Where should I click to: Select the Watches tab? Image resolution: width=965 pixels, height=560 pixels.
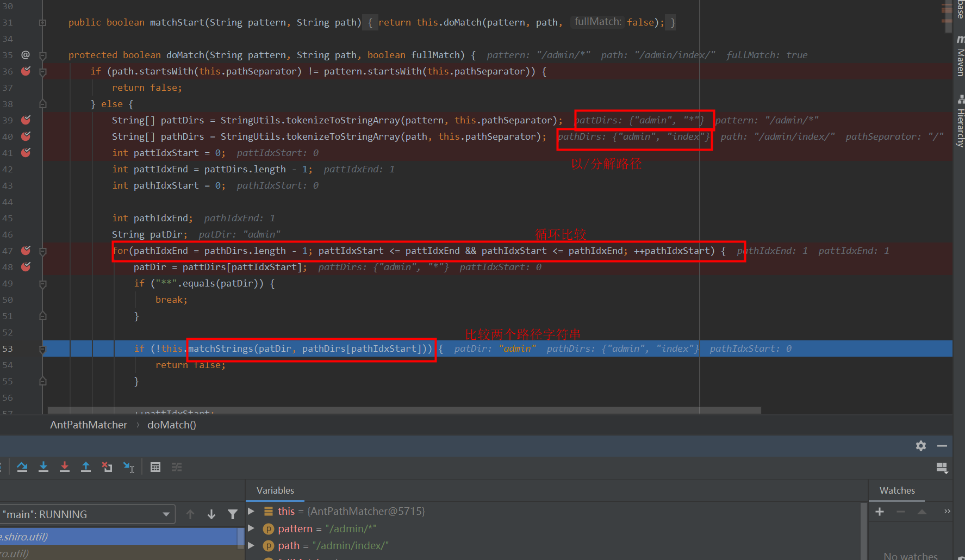click(x=897, y=490)
